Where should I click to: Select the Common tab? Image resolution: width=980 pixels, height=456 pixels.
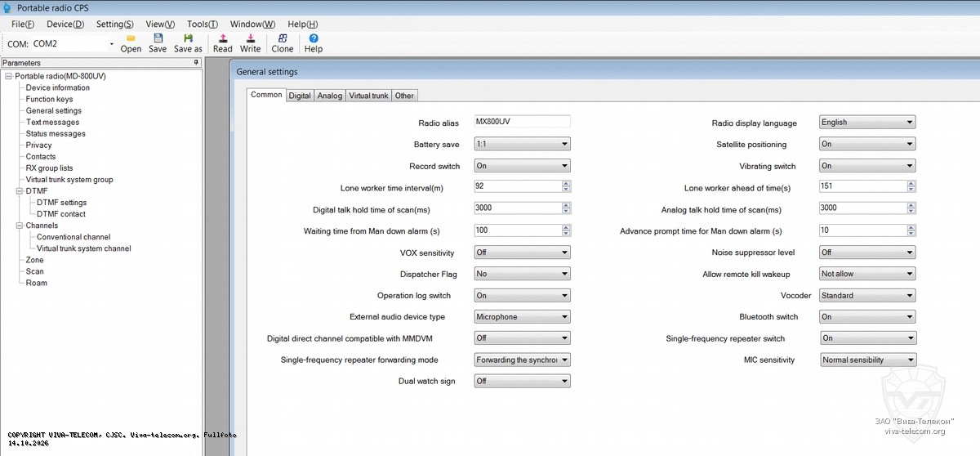(266, 95)
